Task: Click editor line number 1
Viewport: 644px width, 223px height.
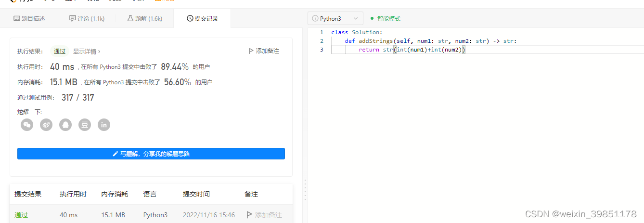Action: 322,32
